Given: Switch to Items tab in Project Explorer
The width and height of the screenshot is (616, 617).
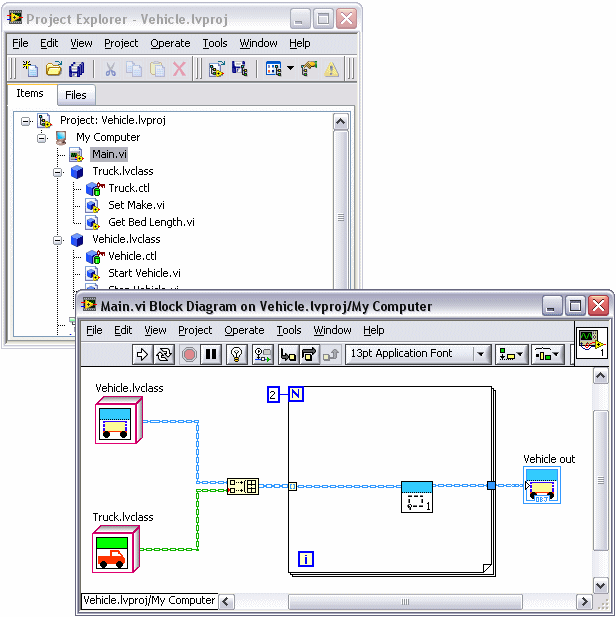Looking at the screenshot, I should (x=30, y=94).
